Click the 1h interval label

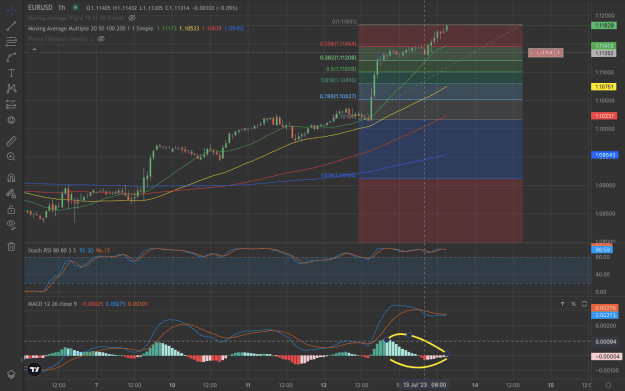click(x=61, y=8)
